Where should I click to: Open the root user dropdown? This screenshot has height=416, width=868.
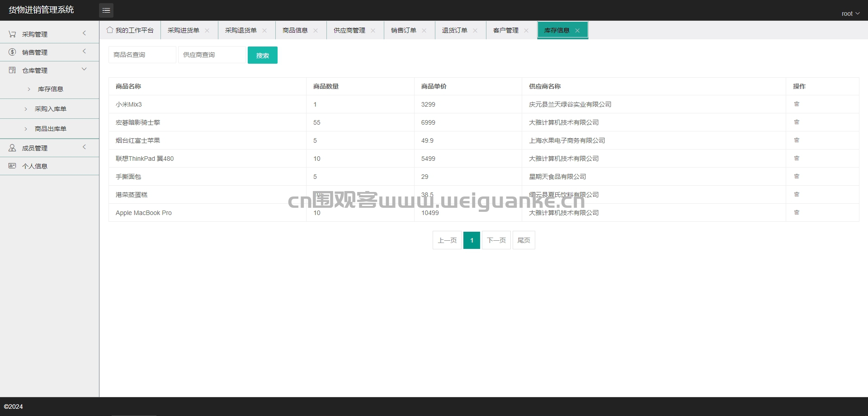point(850,14)
